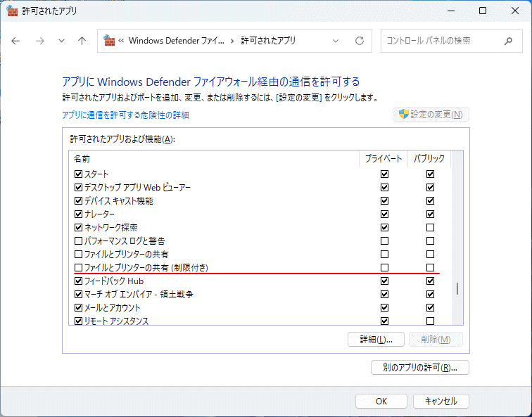Select the デバイス キャスト機能 row text
The width and height of the screenshot is (532, 417).
pos(119,201)
